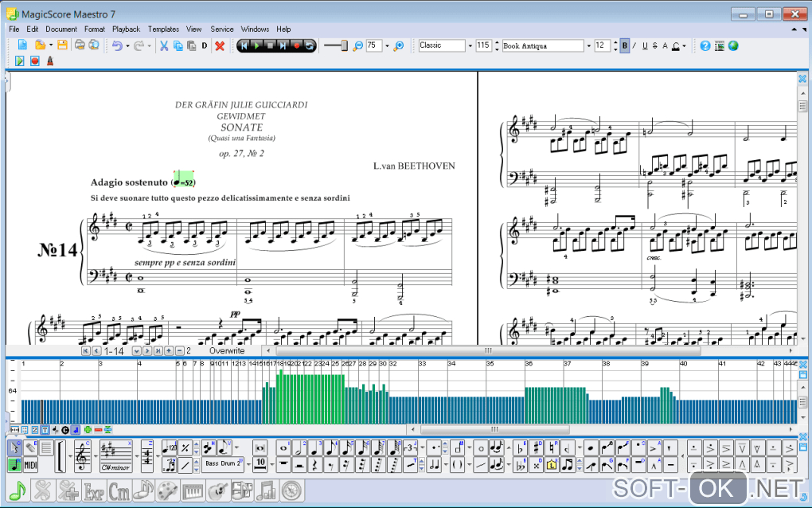
Task: Select the quarter rest symbol
Action: 315,464
